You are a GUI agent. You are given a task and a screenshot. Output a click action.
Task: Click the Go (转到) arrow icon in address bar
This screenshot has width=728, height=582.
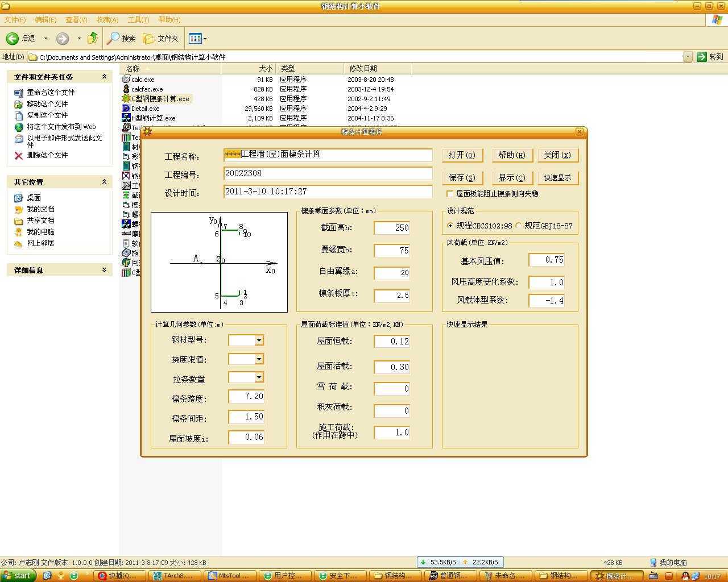[702, 57]
